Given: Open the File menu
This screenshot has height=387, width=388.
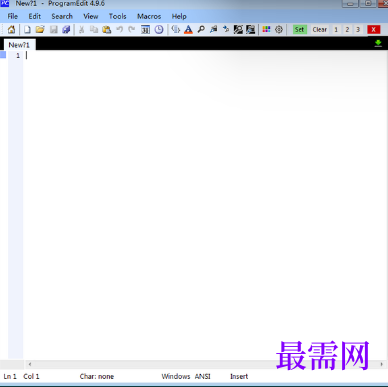Looking at the screenshot, I should [x=13, y=16].
